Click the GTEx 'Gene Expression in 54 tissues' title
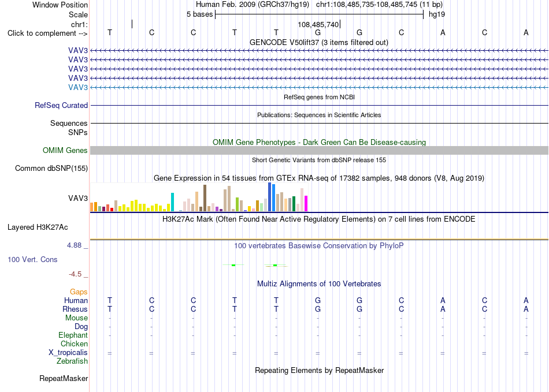 coord(319,178)
